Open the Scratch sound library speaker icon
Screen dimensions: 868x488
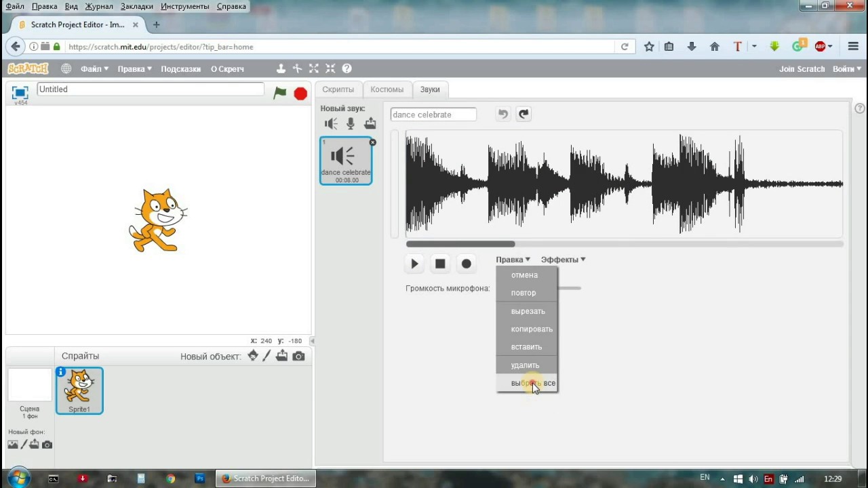331,123
